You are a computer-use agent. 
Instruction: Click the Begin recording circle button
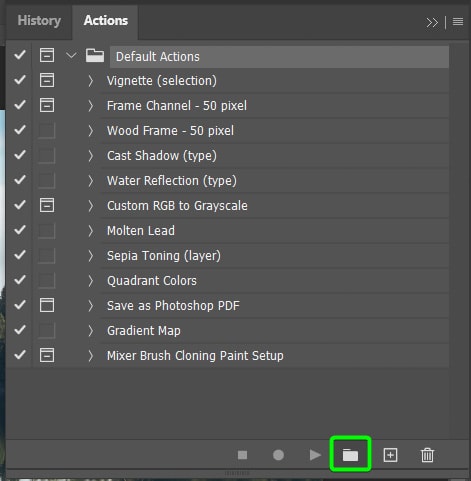[x=278, y=455]
